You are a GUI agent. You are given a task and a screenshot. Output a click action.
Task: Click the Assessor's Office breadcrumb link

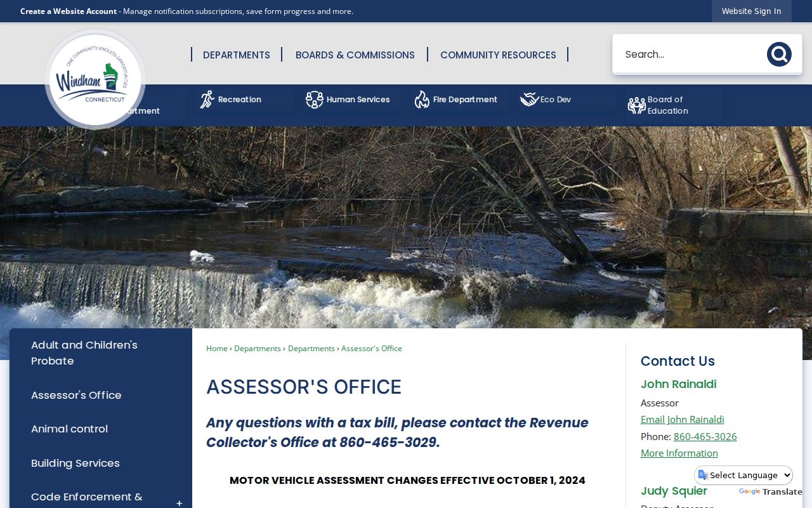(x=372, y=349)
